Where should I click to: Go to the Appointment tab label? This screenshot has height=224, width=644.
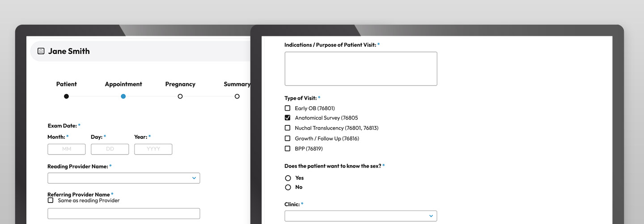tap(123, 84)
